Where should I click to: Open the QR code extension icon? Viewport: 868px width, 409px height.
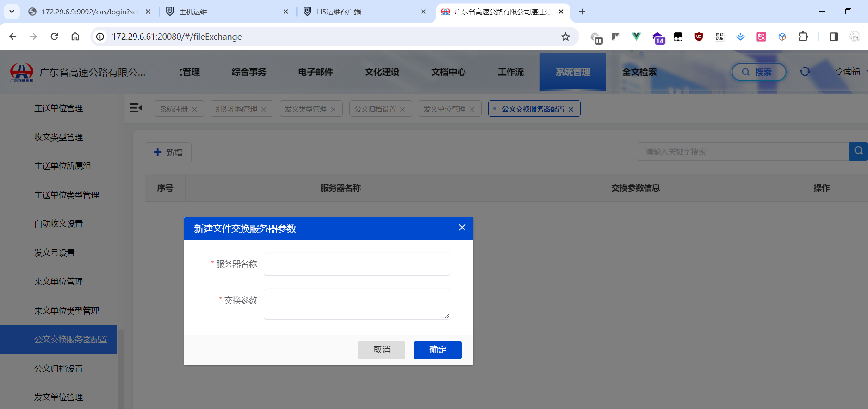point(719,37)
